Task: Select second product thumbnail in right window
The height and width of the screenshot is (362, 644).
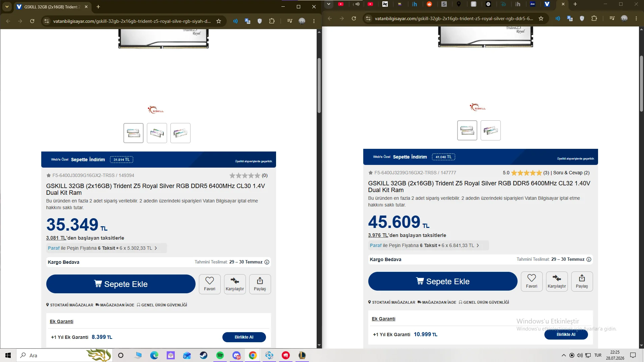Action: pos(491,130)
